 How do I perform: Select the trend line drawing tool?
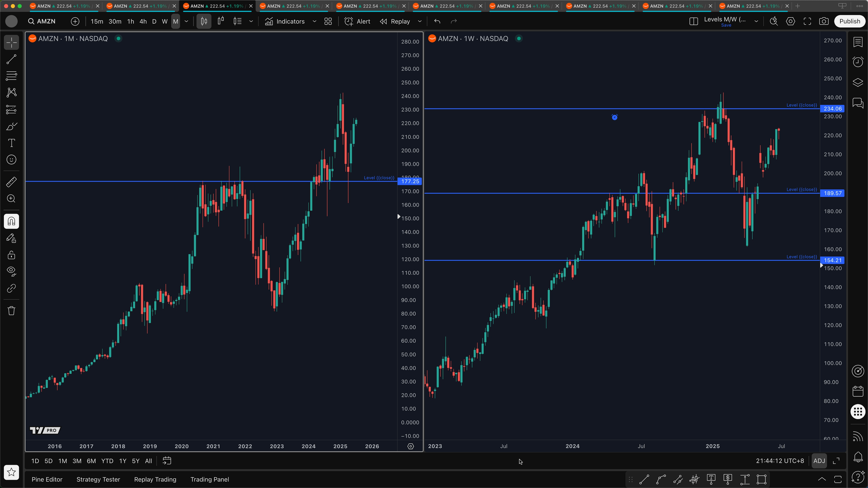12,60
